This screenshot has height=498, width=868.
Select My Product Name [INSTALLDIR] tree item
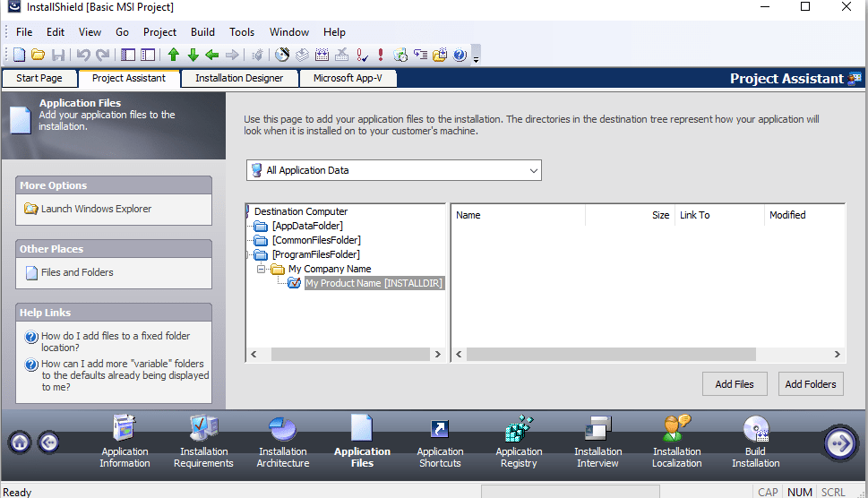point(374,283)
